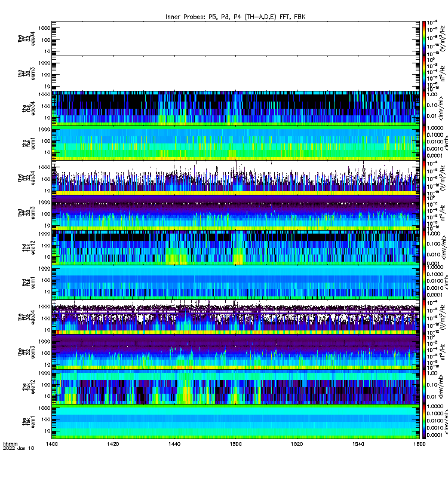Screen dimensions: 448x478
Task: Click the "2022 Jan 10" date label
Action: 19,448
